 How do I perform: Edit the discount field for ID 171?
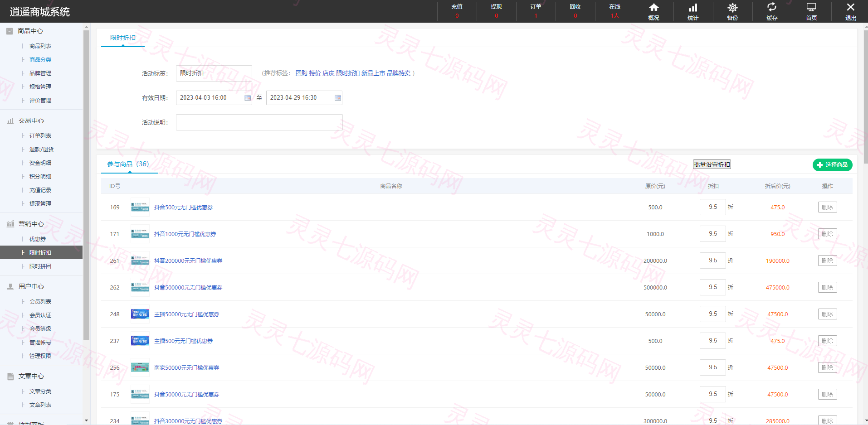click(713, 234)
